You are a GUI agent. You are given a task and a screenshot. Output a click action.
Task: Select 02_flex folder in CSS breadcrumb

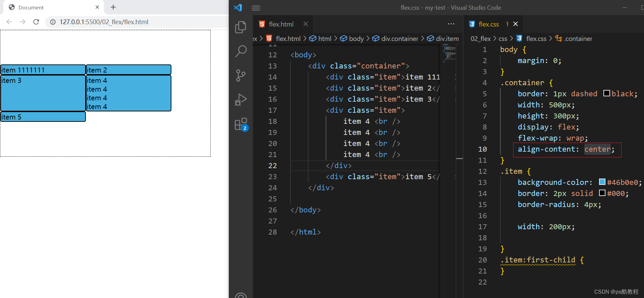[480, 39]
